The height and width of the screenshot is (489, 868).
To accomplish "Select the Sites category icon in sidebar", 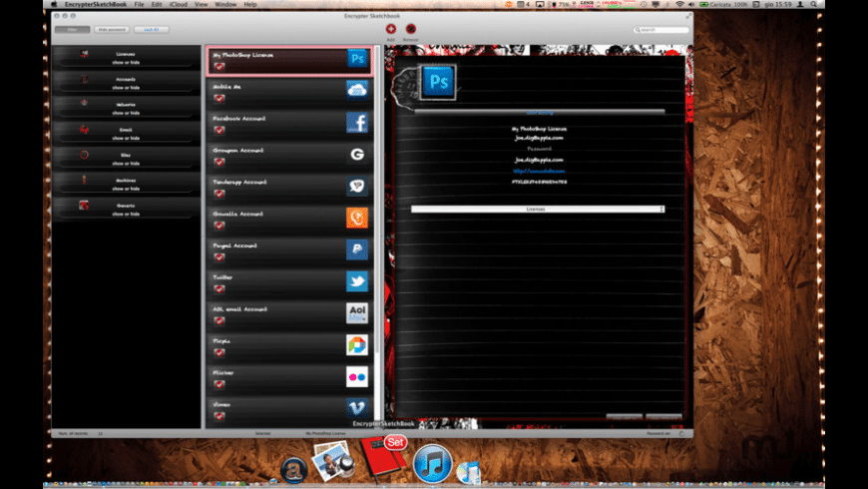I will [x=84, y=155].
